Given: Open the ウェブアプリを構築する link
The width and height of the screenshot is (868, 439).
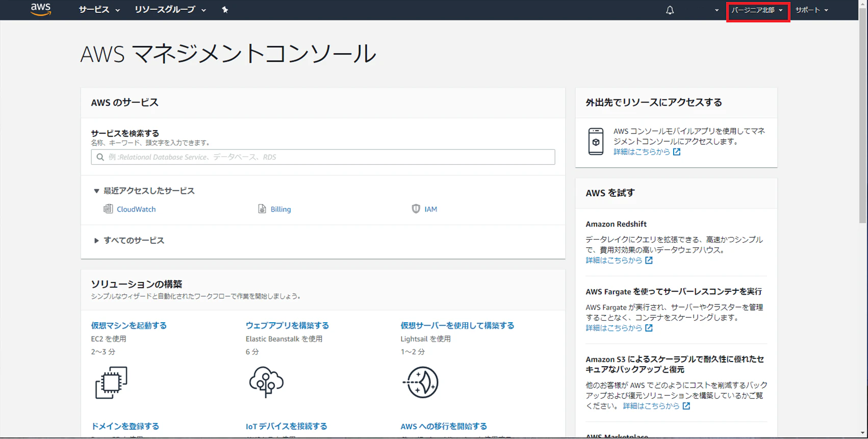Looking at the screenshot, I should point(287,325).
